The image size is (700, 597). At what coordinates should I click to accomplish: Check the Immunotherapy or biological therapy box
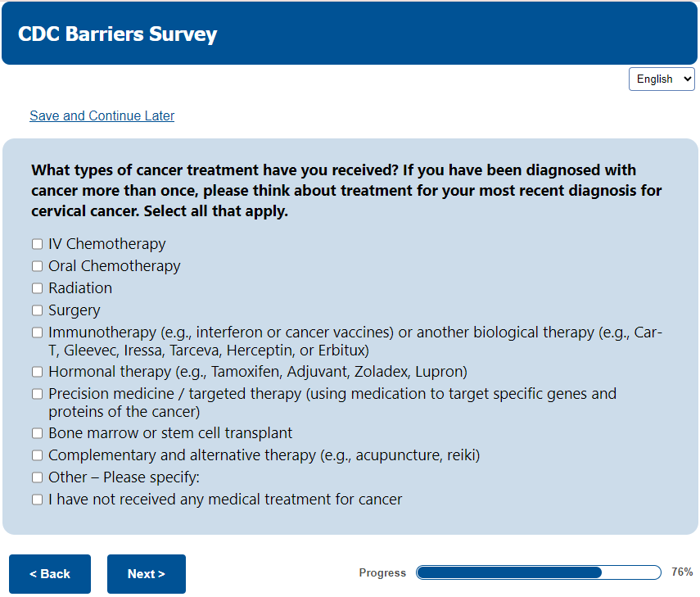[37, 332]
